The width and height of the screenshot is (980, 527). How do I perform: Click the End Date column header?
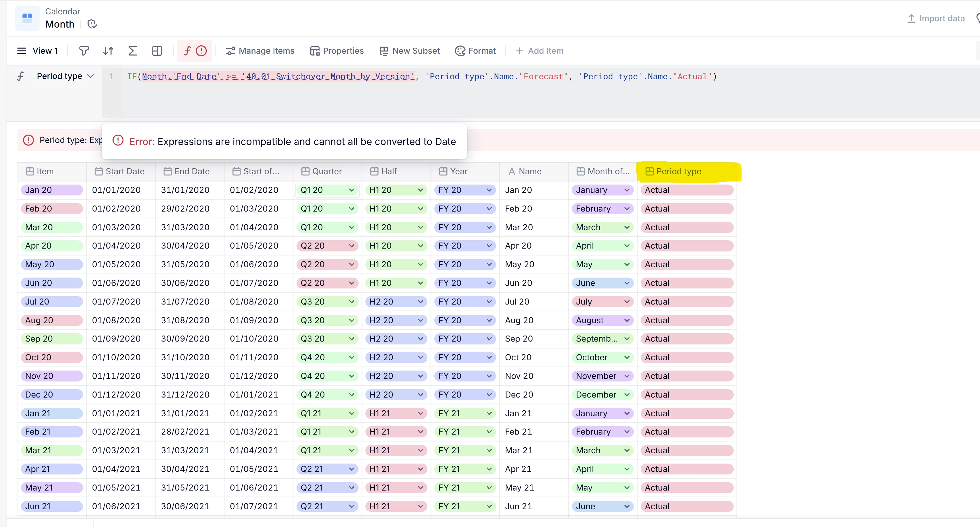point(192,171)
